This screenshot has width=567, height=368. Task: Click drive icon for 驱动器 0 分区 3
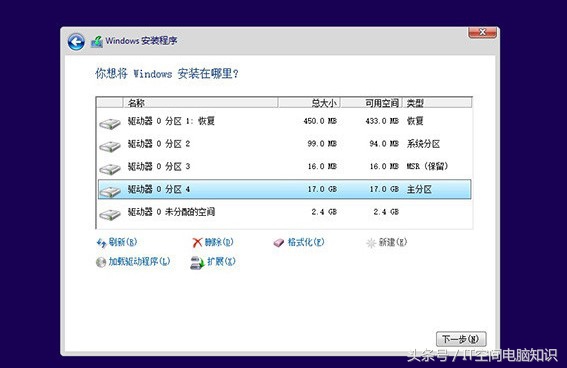tap(110, 169)
